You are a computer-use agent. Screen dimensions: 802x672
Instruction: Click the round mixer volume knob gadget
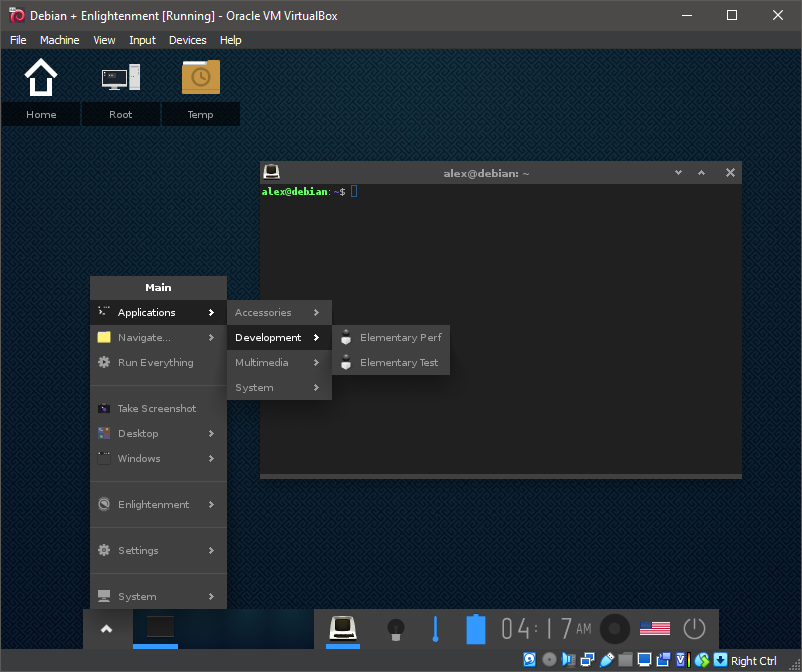tap(615, 629)
